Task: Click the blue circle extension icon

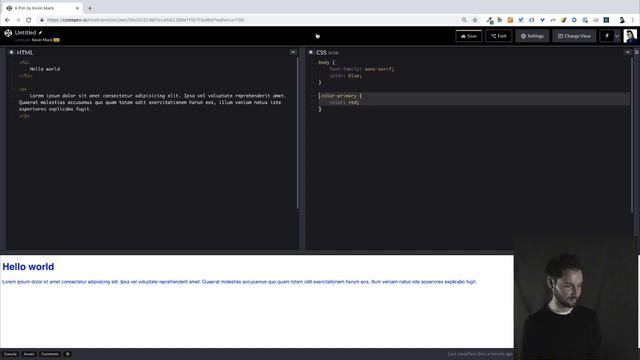Action: pyautogui.click(x=574, y=20)
